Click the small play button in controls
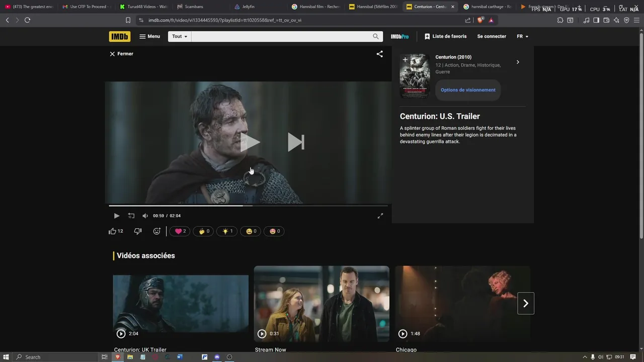 (116, 216)
